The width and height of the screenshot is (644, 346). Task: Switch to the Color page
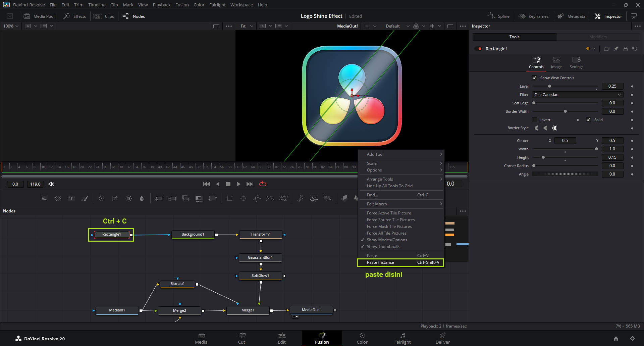click(362, 338)
